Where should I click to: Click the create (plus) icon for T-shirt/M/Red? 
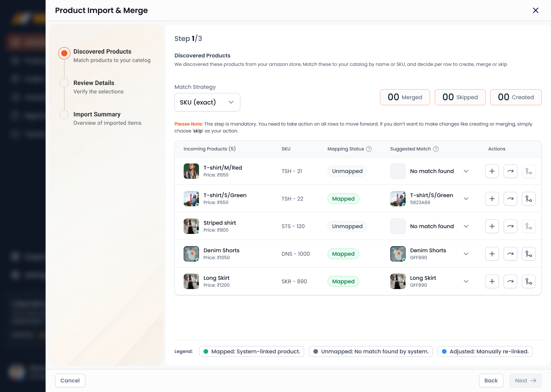coord(492,171)
